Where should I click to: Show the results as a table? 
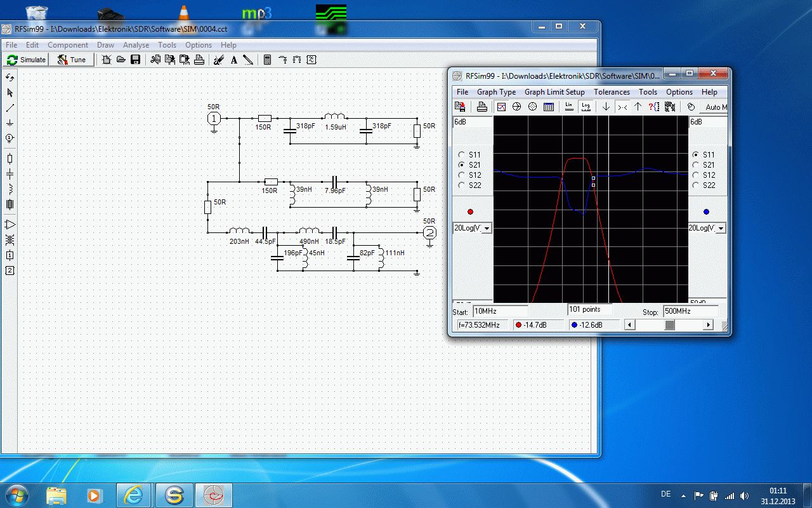(x=548, y=107)
